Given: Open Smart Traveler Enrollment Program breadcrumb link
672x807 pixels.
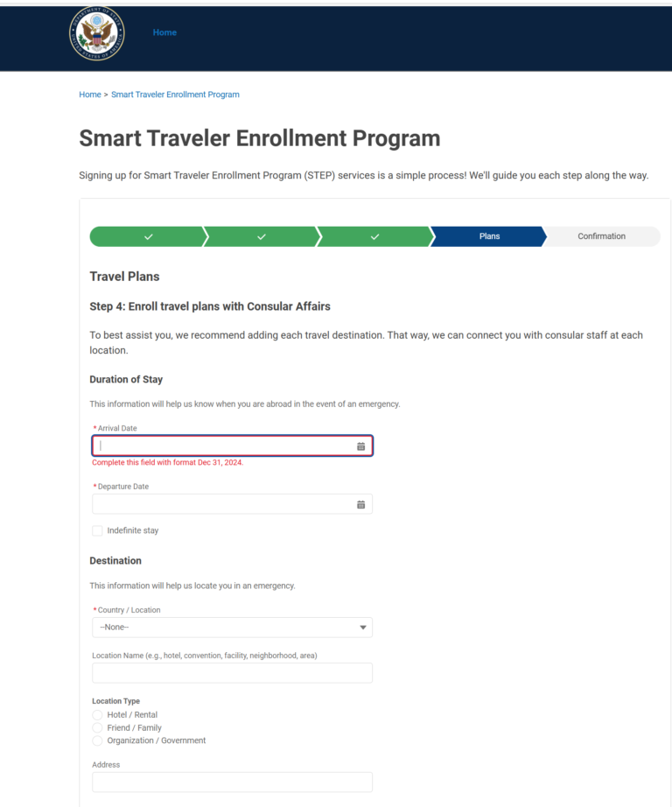Looking at the screenshot, I should pos(175,95).
